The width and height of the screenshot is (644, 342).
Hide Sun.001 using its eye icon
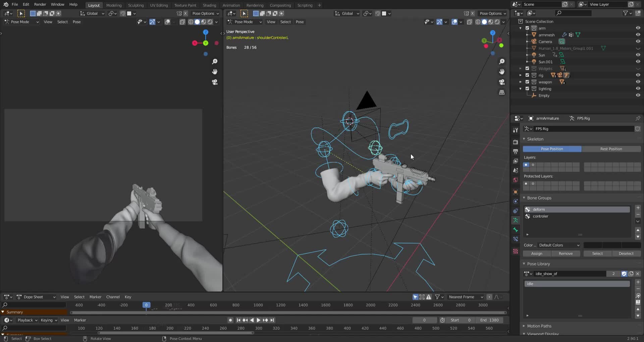pos(638,62)
